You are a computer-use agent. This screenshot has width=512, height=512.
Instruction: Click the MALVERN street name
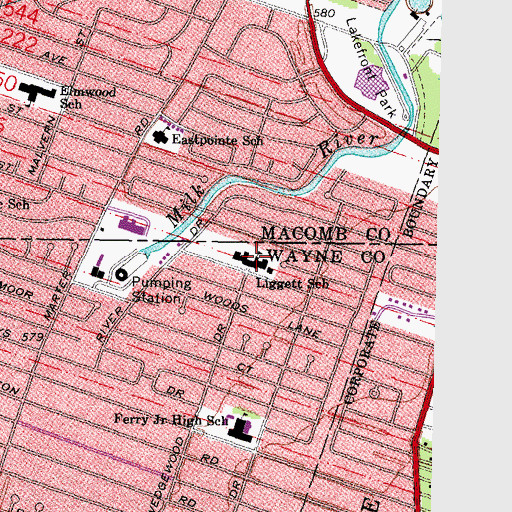(x=42, y=145)
